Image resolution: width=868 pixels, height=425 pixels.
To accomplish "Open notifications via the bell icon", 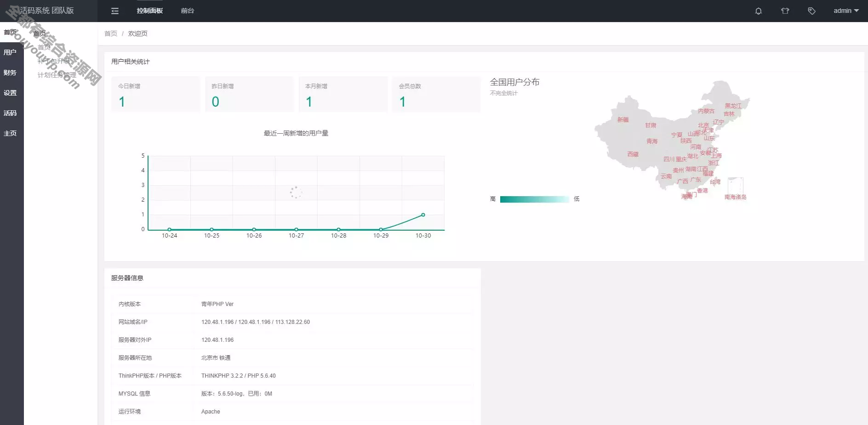I will click(x=759, y=11).
